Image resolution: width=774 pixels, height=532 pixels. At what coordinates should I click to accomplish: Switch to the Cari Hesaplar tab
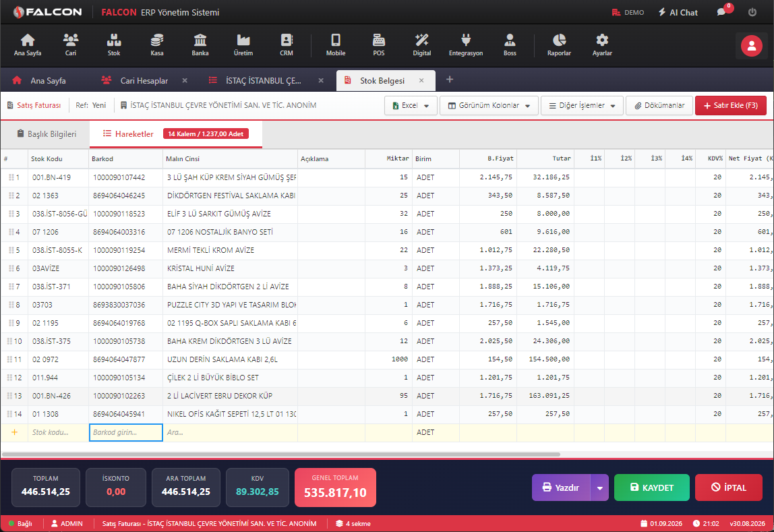(x=136, y=80)
